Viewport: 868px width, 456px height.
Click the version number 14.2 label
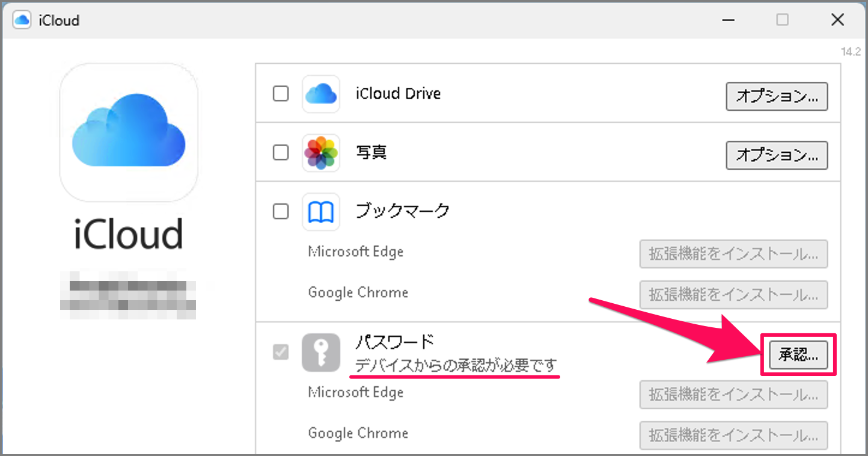[x=851, y=52]
